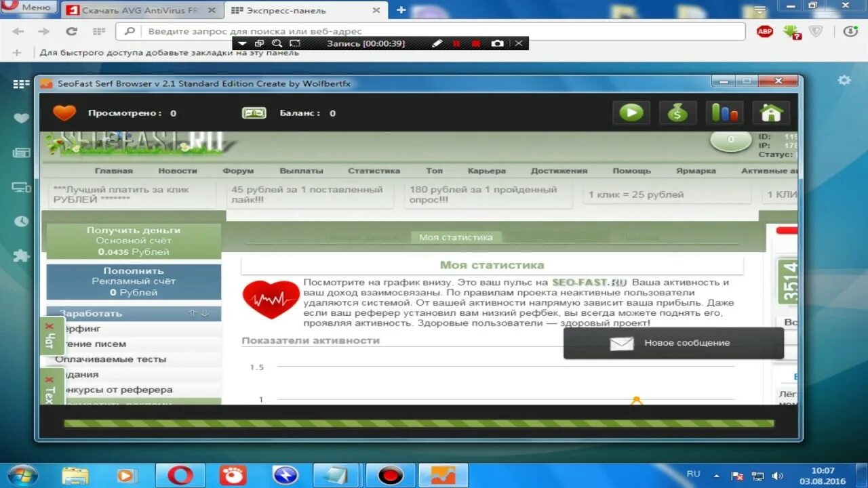This screenshot has width=868, height=488.
Task: Open Opera history clock sidebar icon
Action: coord(22,222)
